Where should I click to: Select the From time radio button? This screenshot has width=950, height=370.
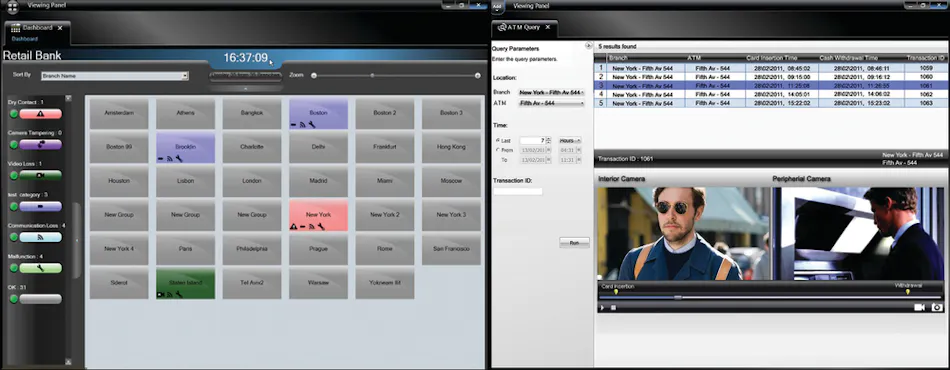coord(498,150)
